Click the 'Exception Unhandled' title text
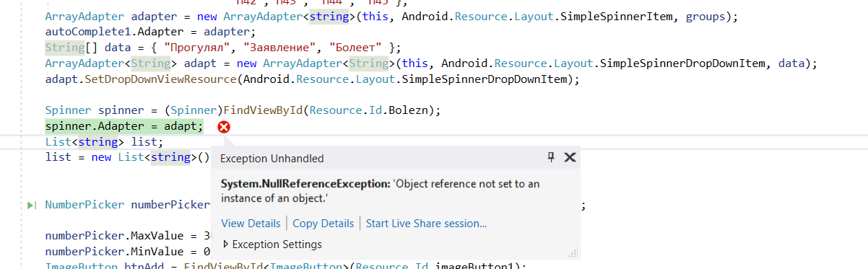Viewport: 868px width, 269px height. pyautogui.click(x=272, y=159)
